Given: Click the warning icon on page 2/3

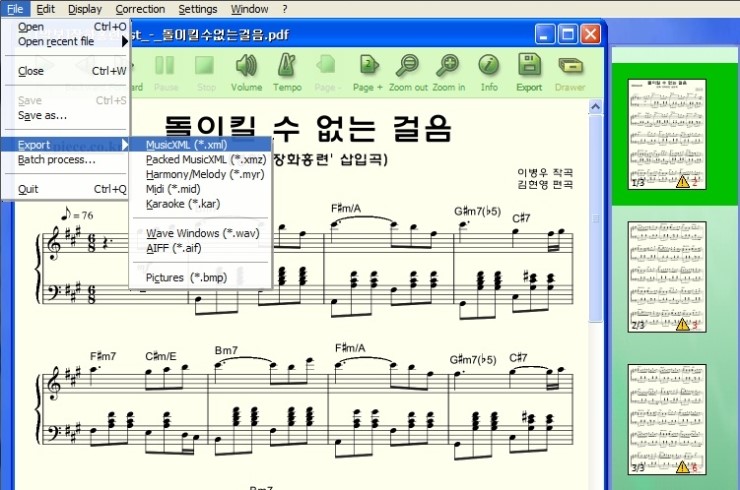Looking at the screenshot, I should tap(682, 324).
